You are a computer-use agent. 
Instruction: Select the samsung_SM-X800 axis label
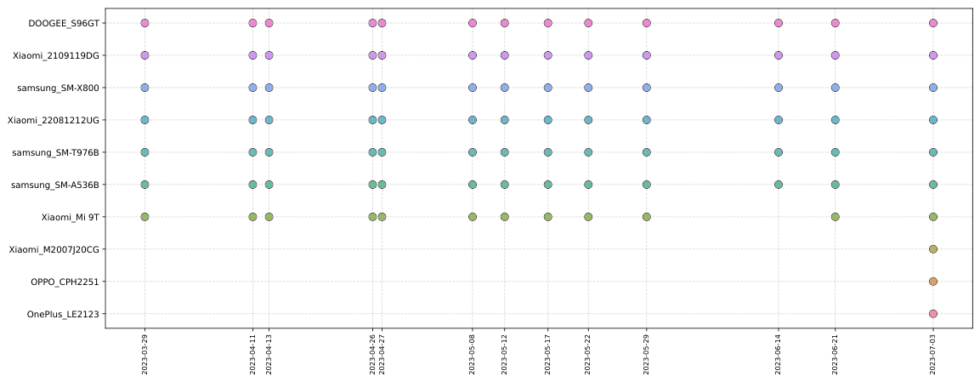(58, 88)
